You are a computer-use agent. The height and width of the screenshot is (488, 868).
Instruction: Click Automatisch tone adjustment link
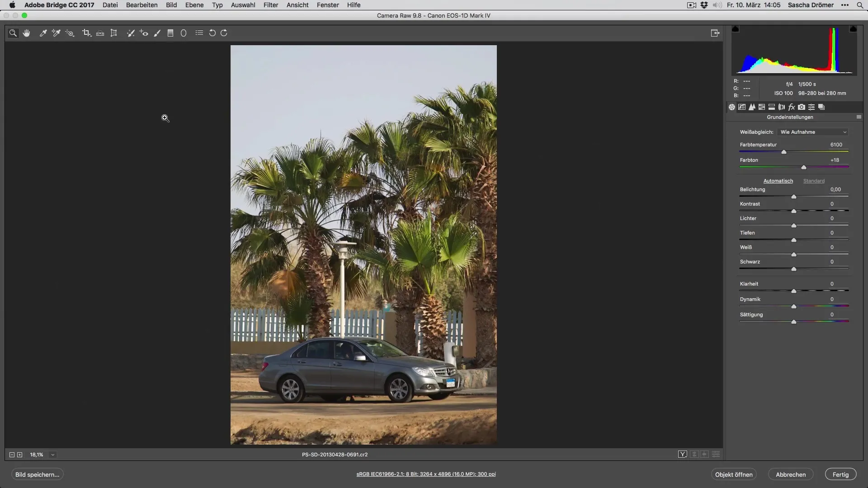(778, 181)
